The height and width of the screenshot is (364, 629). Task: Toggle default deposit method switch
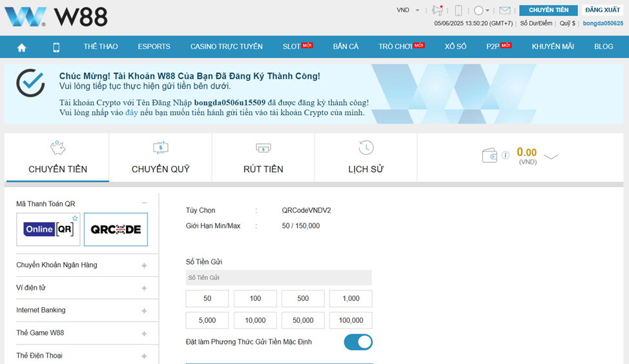pyautogui.click(x=358, y=342)
